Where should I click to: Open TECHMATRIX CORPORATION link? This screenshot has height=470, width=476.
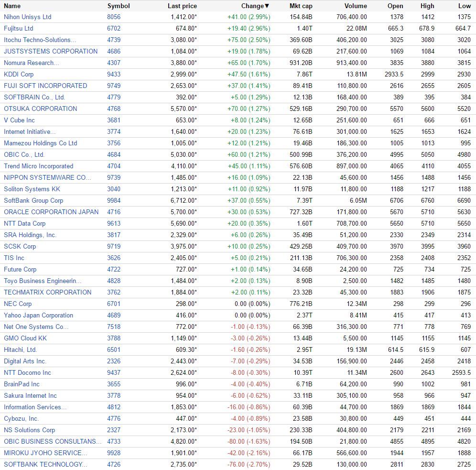tap(47, 293)
